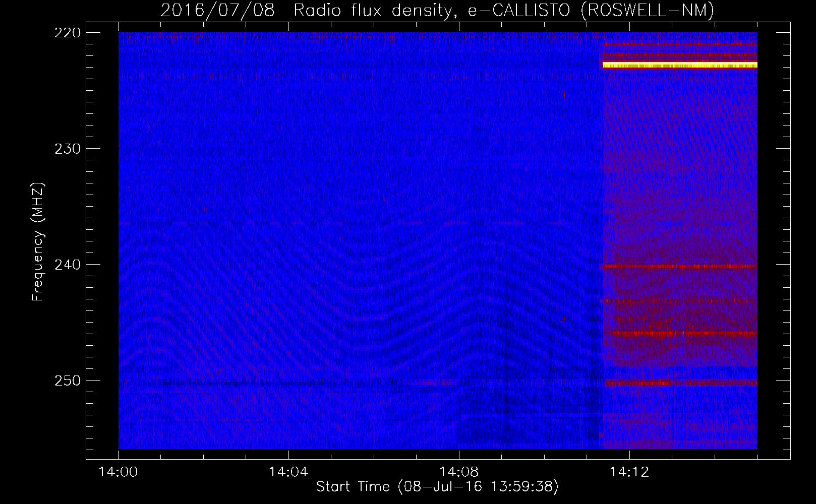Image resolution: width=816 pixels, height=504 pixels.
Task: Select the 220 frequency axis label
Action: [67, 33]
